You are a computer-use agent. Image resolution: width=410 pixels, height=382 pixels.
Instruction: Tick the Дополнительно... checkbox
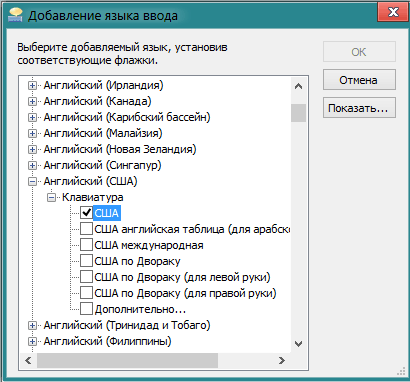pyautogui.click(x=86, y=309)
